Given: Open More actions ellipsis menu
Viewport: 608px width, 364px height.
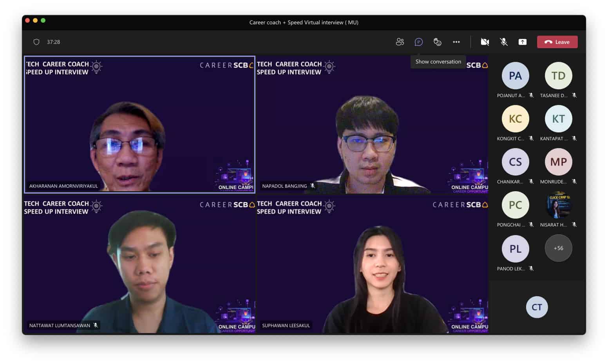Looking at the screenshot, I should coord(456,42).
